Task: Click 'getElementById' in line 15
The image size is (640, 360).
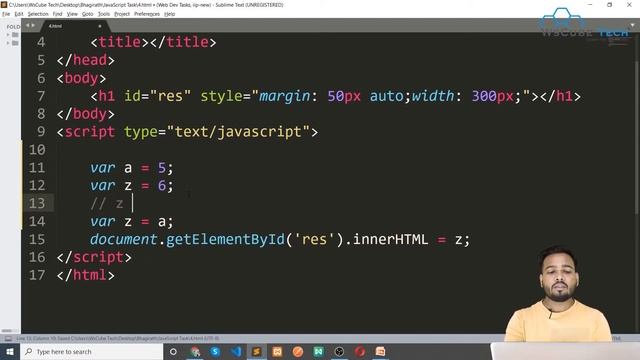Action: [225, 239]
